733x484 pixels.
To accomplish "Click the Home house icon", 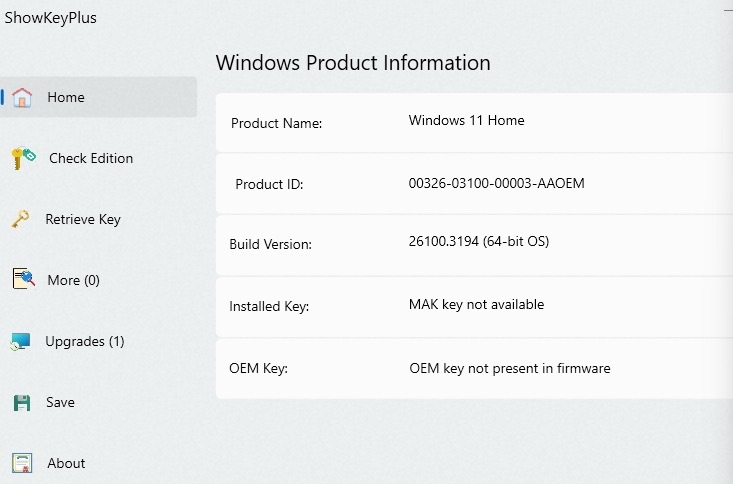I will (22, 97).
